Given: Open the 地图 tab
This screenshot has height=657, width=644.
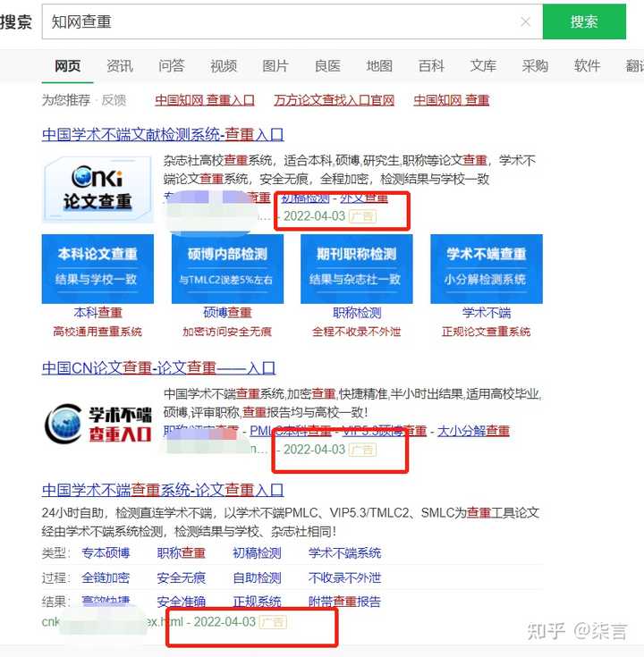Looking at the screenshot, I should 379,66.
